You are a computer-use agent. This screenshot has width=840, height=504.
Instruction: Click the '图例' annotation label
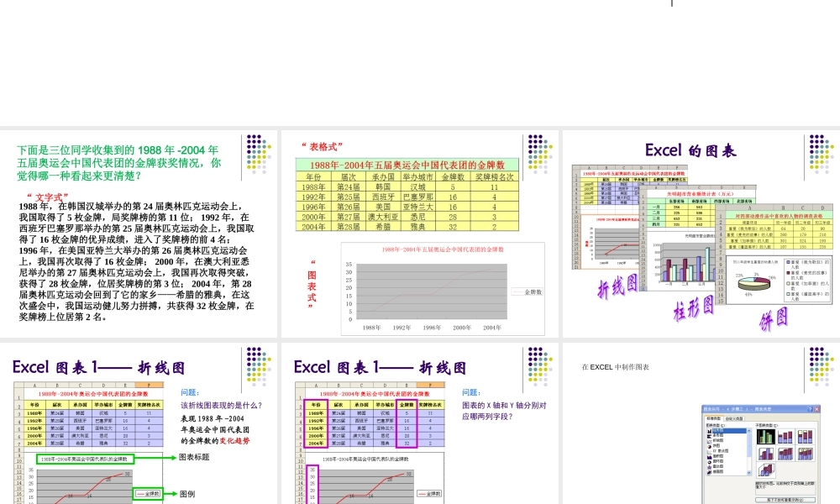pyautogui.click(x=187, y=494)
